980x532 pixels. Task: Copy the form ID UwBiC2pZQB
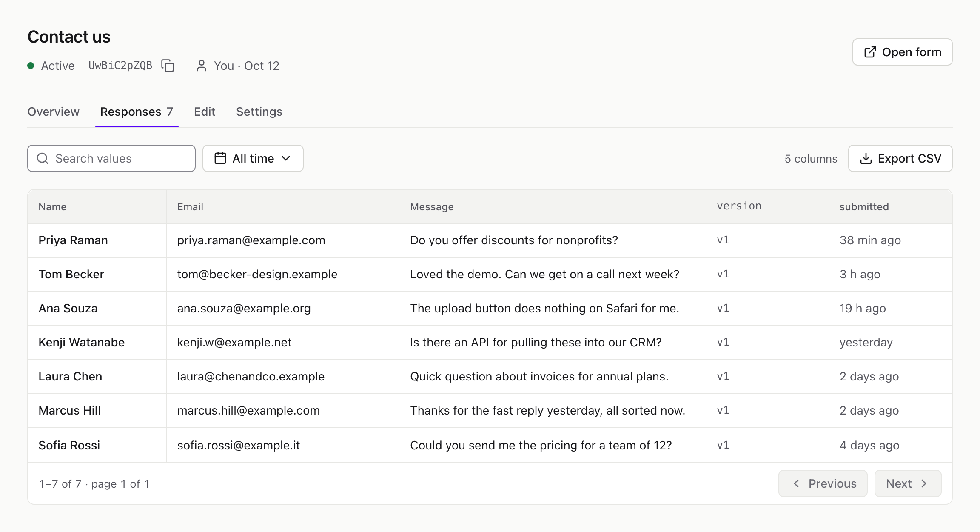point(168,66)
